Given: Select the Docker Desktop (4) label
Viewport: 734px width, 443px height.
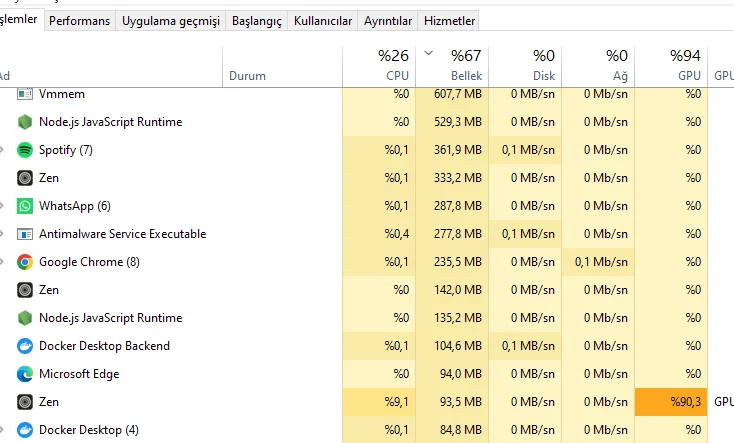Looking at the screenshot, I should 89,430.
